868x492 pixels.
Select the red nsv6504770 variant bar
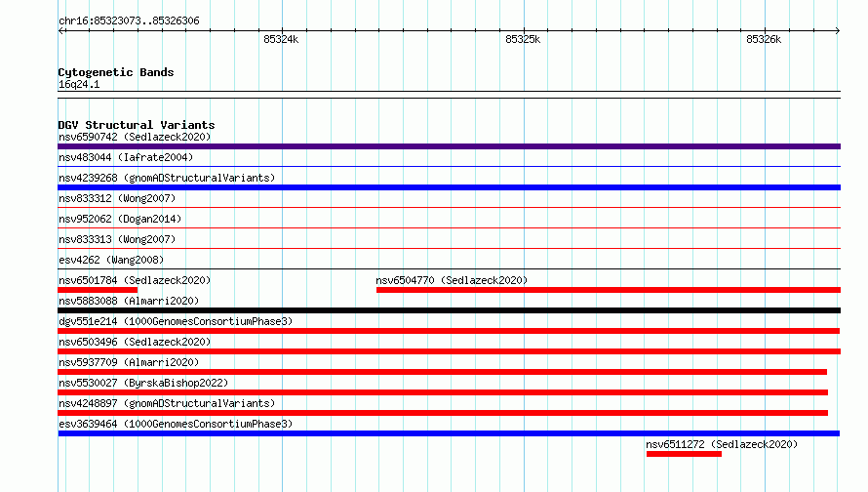(x=609, y=290)
